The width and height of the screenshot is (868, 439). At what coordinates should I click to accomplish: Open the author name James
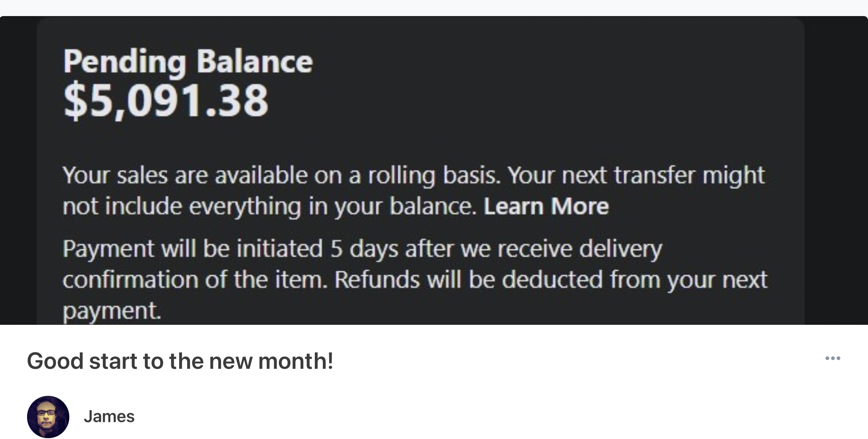coord(109,417)
